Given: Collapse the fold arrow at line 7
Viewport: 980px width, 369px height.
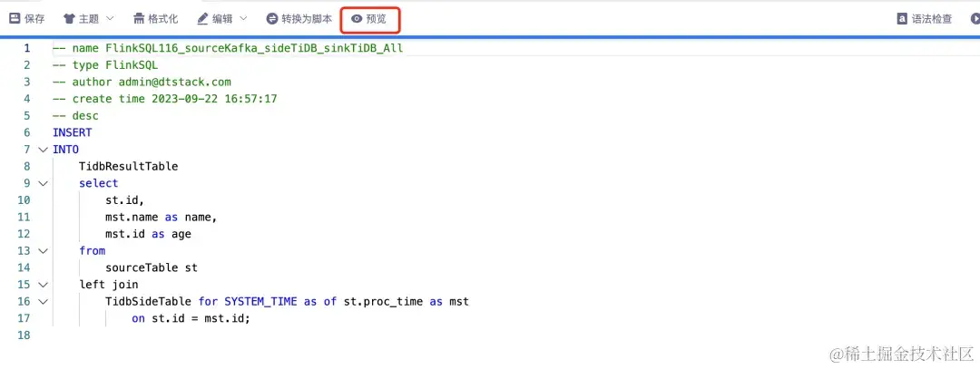Looking at the screenshot, I should (x=43, y=150).
